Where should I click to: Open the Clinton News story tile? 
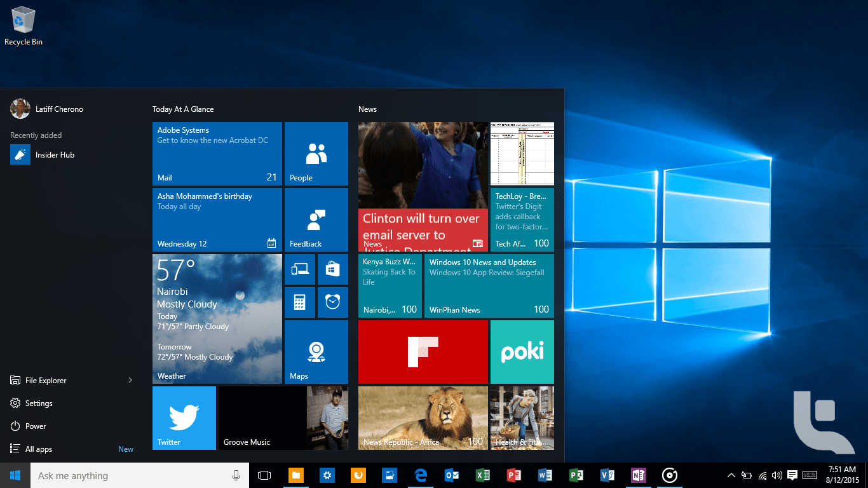tap(423, 187)
